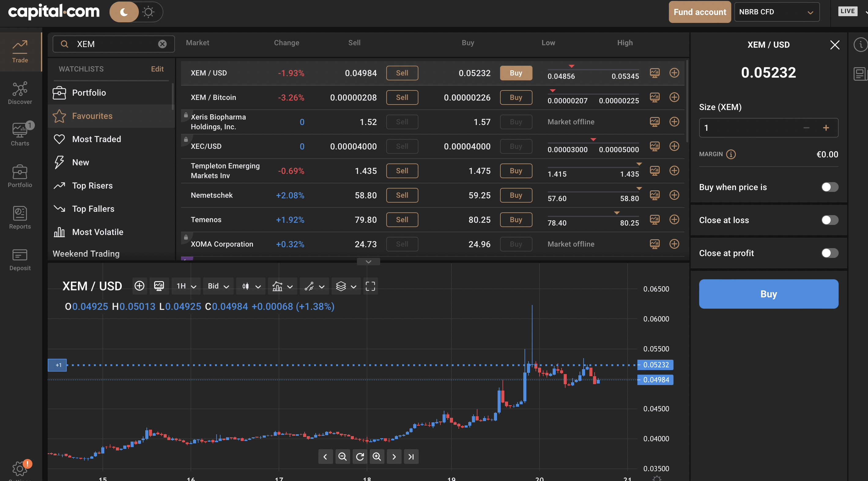Image resolution: width=868 pixels, height=481 pixels.
Task: Open the Reports sidebar tab
Action: click(x=20, y=218)
